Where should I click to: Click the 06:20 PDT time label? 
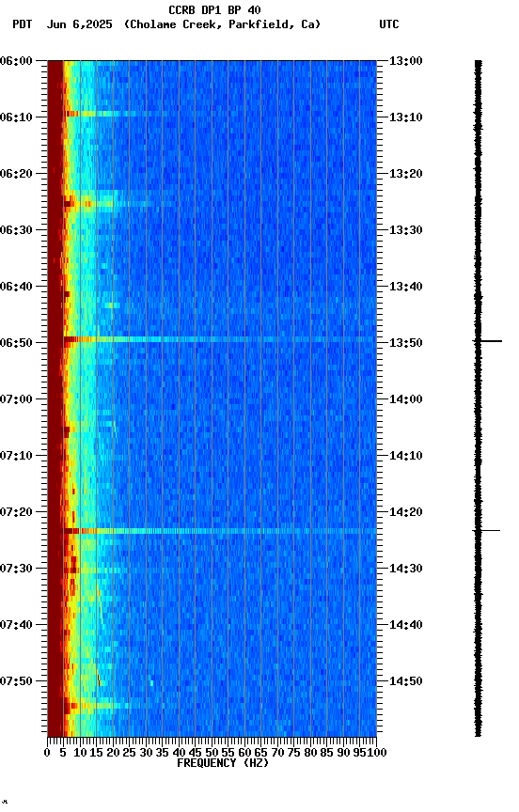(x=16, y=174)
